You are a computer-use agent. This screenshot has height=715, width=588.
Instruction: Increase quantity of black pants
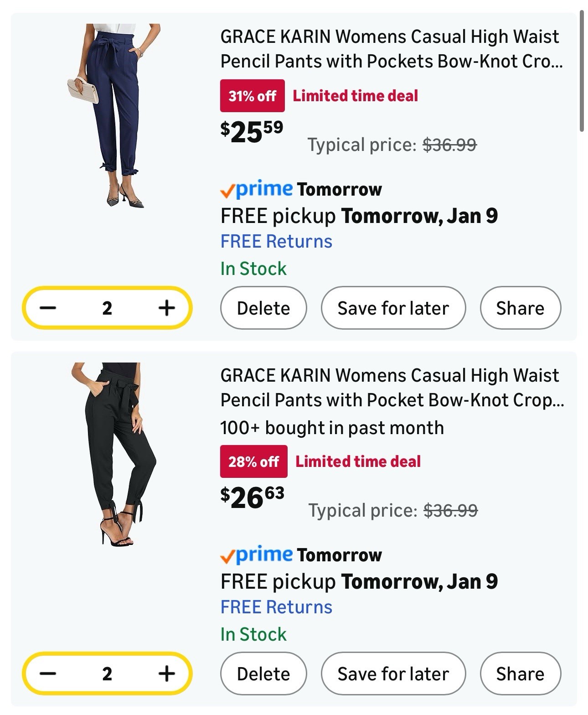pyautogui.click(x=166, y=674)
